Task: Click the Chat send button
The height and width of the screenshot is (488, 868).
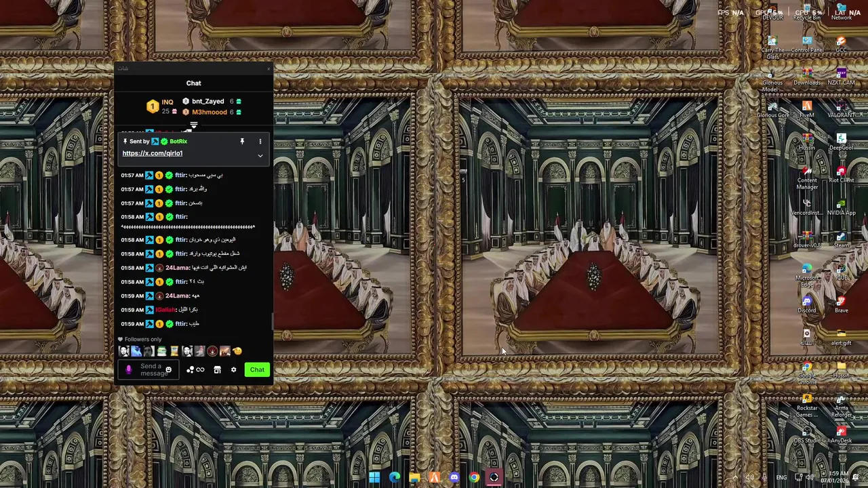Action: [257, 369]
